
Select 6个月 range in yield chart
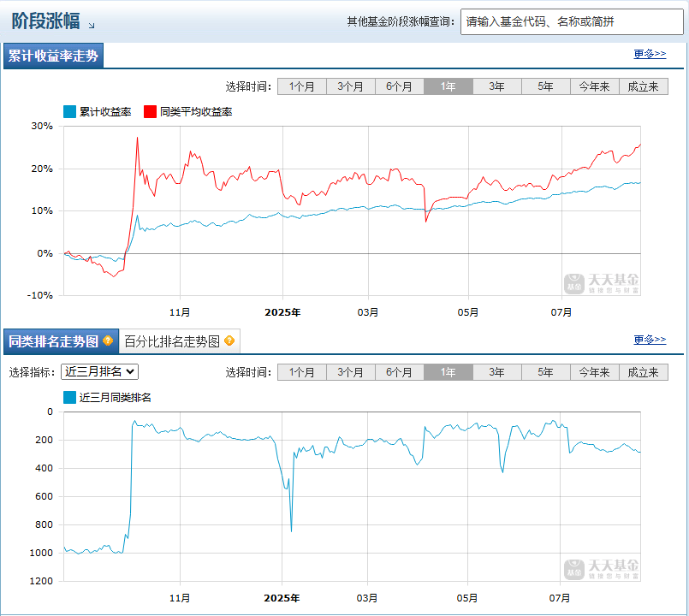(400, 86)
